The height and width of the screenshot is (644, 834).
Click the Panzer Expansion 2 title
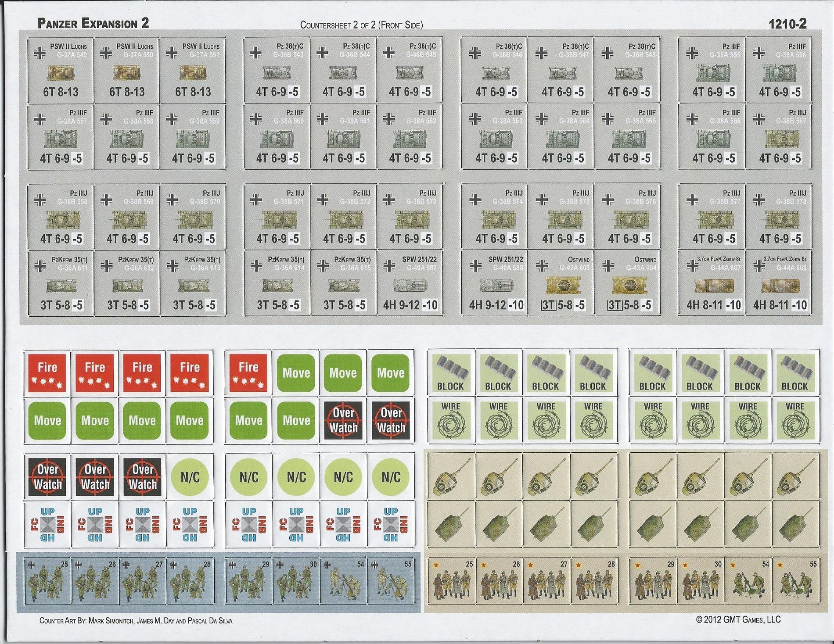pos(93,23)
